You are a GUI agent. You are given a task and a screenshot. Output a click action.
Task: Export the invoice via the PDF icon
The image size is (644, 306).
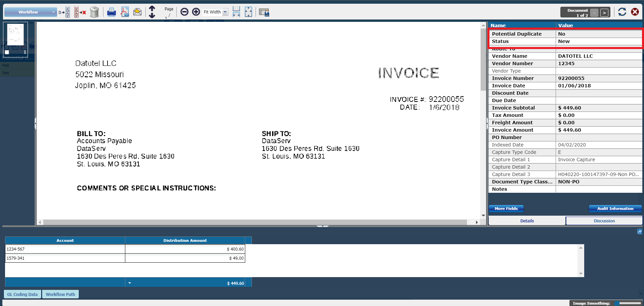[x=125, y=12]
